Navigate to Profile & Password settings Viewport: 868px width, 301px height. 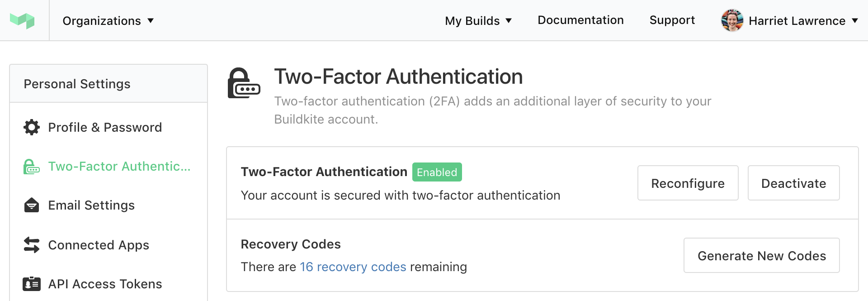pyautogui.click(x=105, y=127)
